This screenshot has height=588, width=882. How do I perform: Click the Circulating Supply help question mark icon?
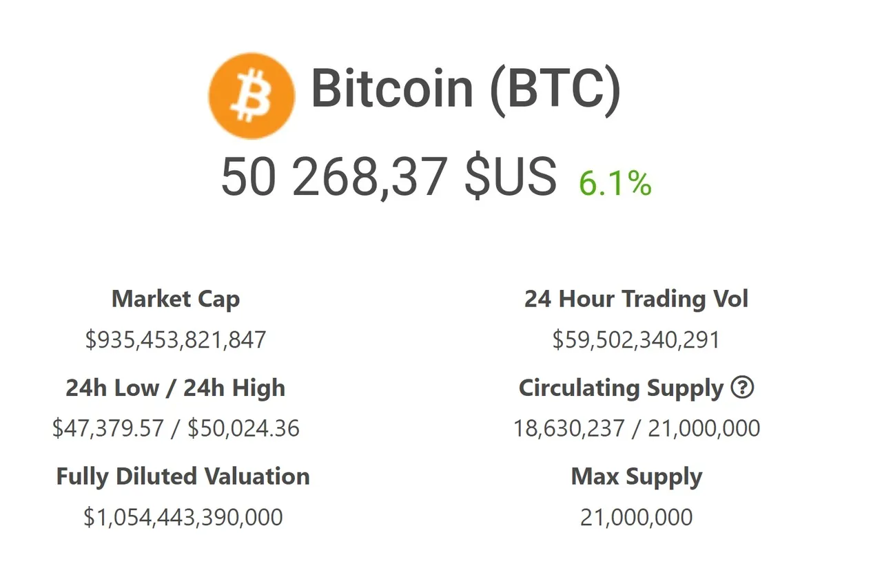click(741, 388)
